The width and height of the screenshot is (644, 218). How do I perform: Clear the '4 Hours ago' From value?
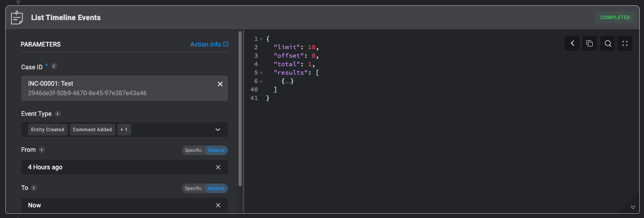[x=218, y=167]
